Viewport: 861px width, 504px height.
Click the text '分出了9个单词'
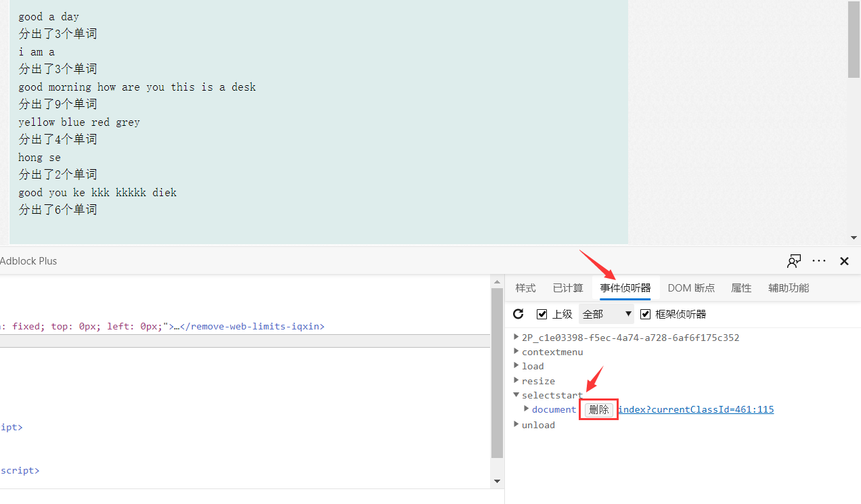point(58,104)
